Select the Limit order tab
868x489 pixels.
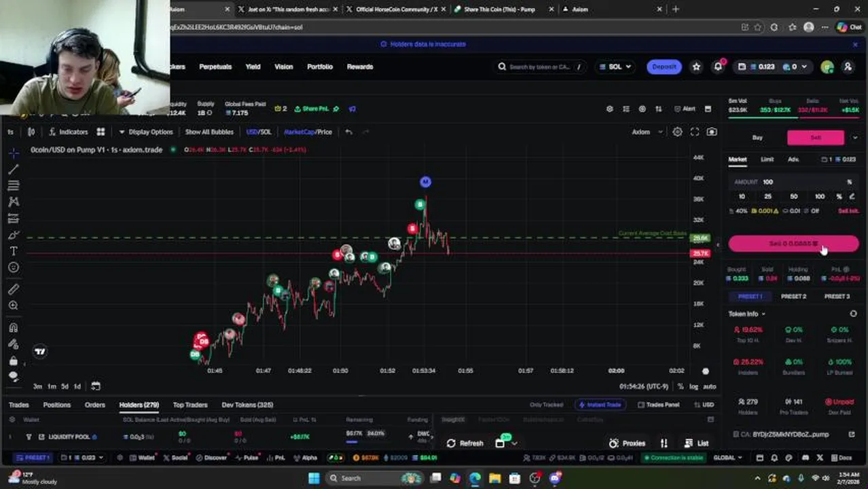coord(767,160)
